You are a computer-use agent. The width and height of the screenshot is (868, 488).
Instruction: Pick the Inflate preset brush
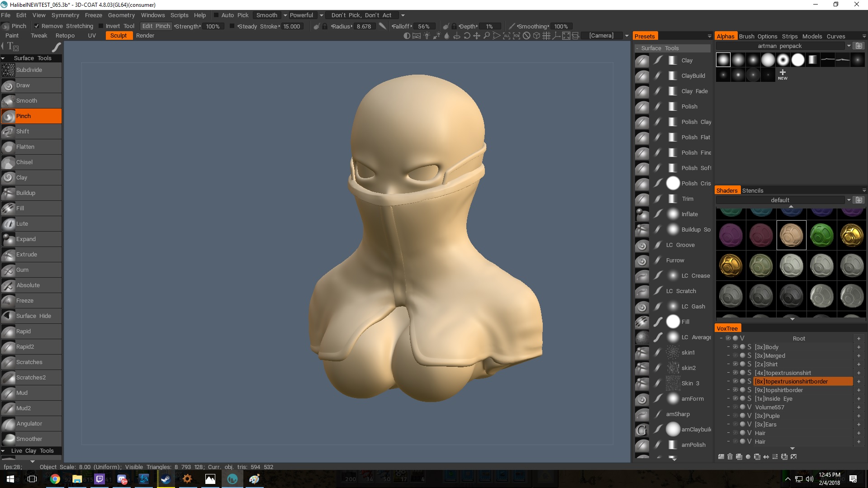(689, 214)
